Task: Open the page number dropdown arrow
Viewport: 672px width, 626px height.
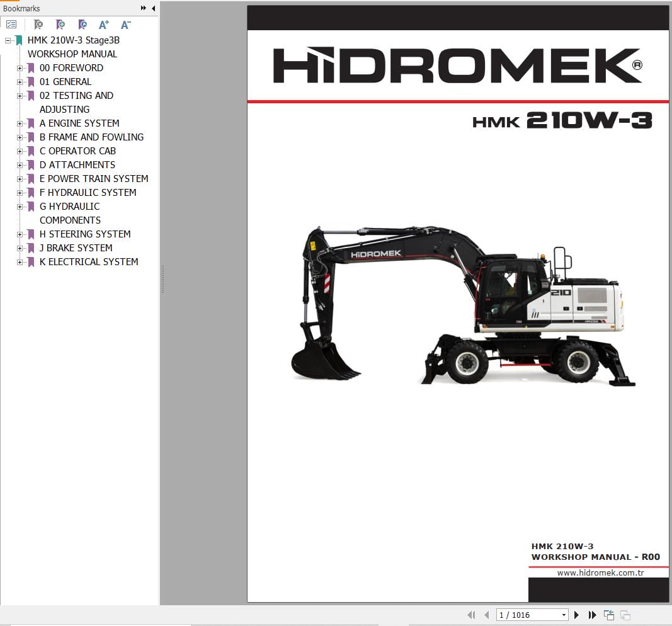Action: (564, 614)
